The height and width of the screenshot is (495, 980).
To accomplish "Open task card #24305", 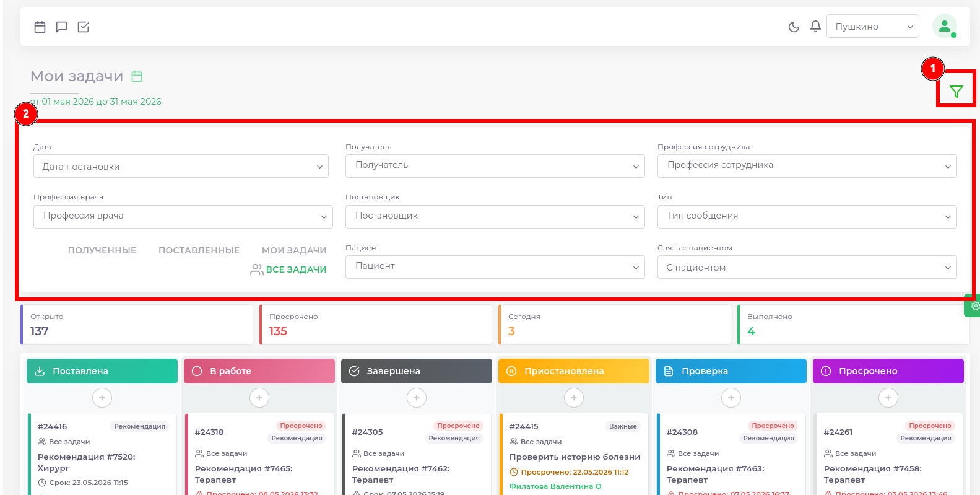I will click(417, 454).
